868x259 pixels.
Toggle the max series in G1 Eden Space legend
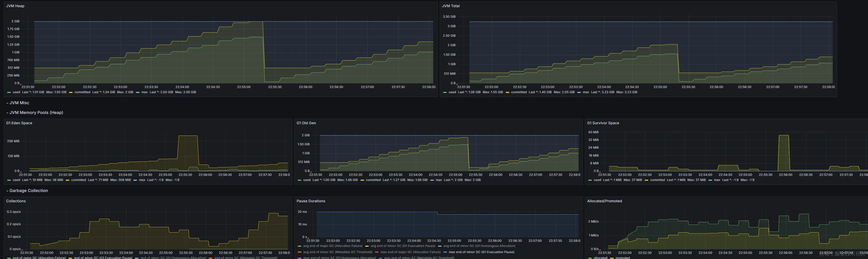[x=142, y=180]
